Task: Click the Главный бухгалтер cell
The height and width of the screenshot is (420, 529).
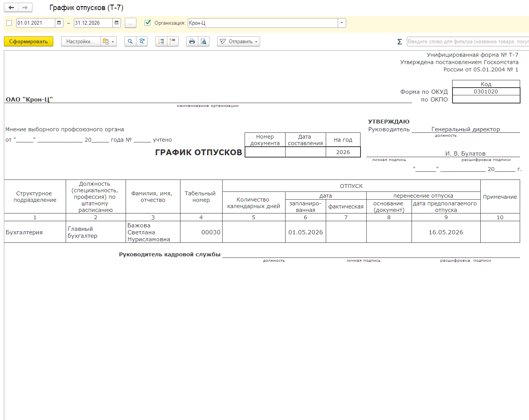Action: coord(96,232)
